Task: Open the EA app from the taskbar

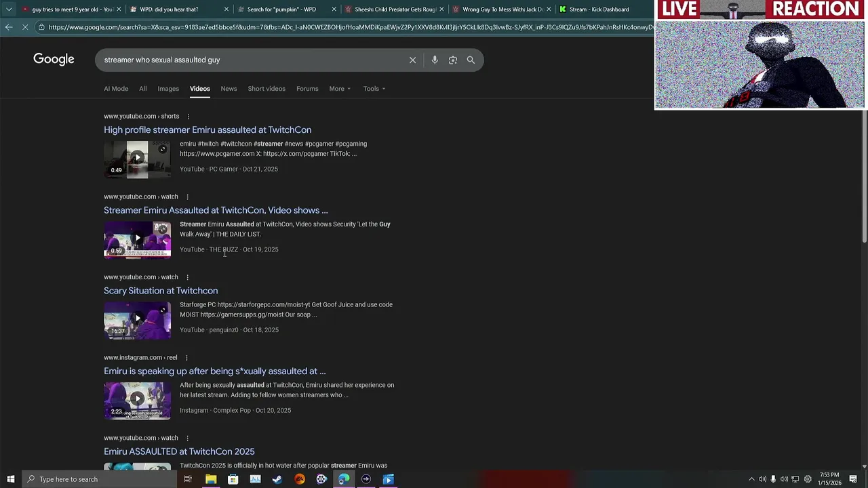Action: 300,479
